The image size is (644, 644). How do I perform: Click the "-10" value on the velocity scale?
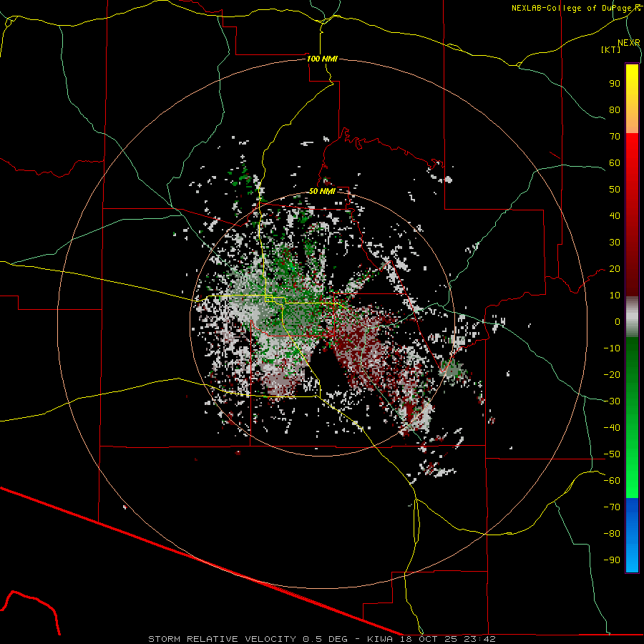[612, 348]
